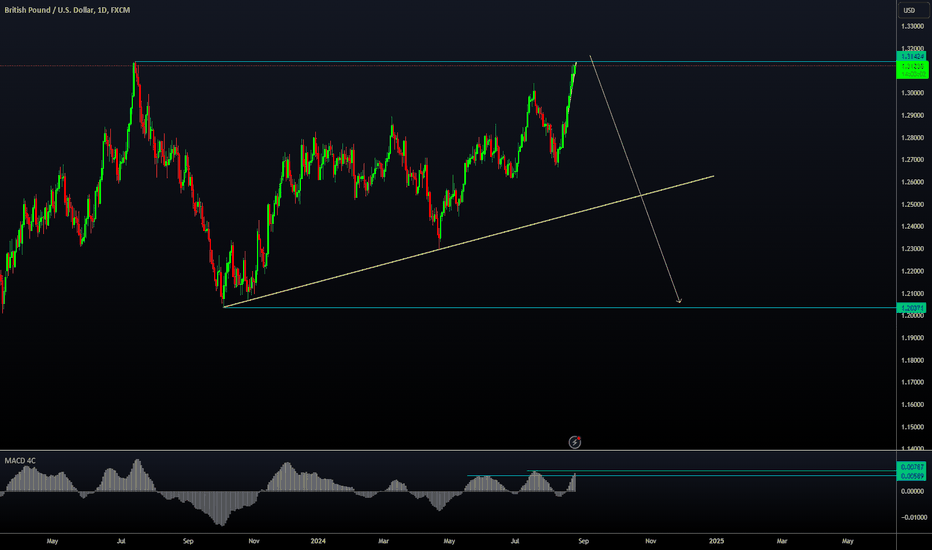
Task: Click the 0.00000 MACD axis label
Action: point(912,491)
